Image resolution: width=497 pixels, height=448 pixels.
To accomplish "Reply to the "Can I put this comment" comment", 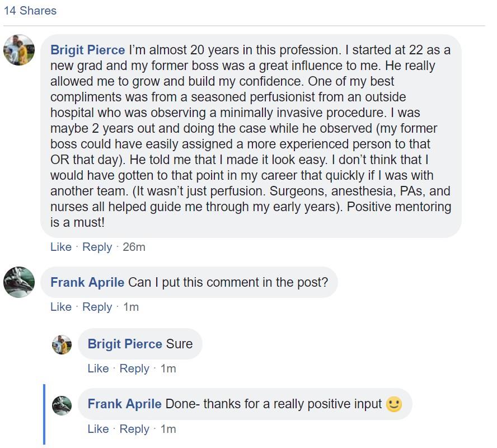I will pyautogui.click(x=97, y=307).
